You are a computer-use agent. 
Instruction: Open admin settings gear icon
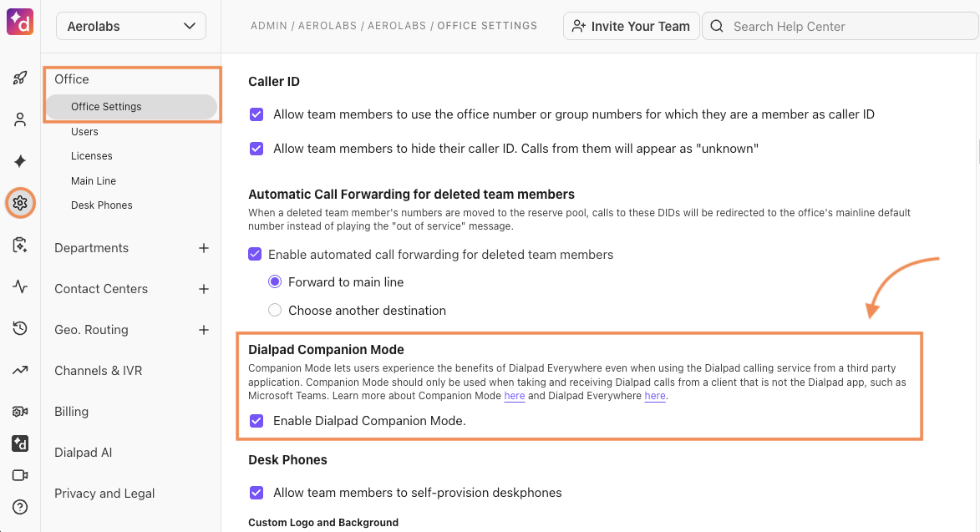point(20,203)
